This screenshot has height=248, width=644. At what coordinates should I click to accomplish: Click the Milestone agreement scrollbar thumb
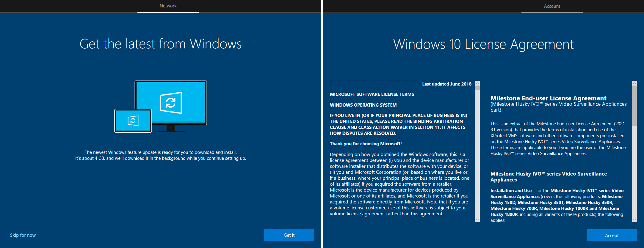pos(634,105)
